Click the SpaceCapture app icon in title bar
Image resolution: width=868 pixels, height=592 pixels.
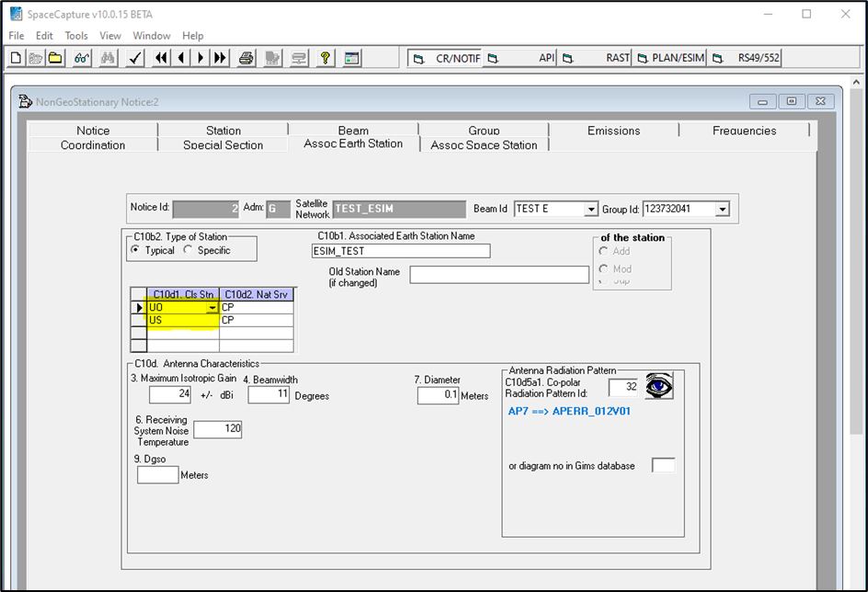pos(17,14)
